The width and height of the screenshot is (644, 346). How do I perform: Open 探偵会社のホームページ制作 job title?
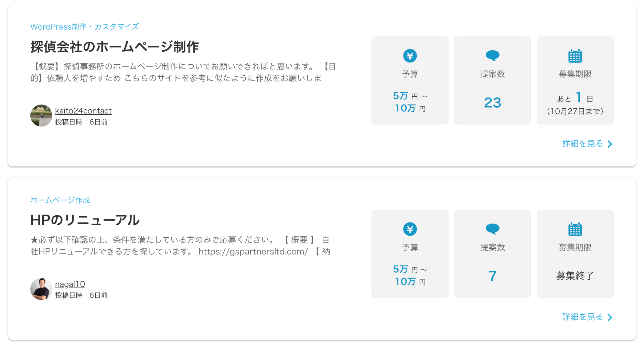point(115,47)
